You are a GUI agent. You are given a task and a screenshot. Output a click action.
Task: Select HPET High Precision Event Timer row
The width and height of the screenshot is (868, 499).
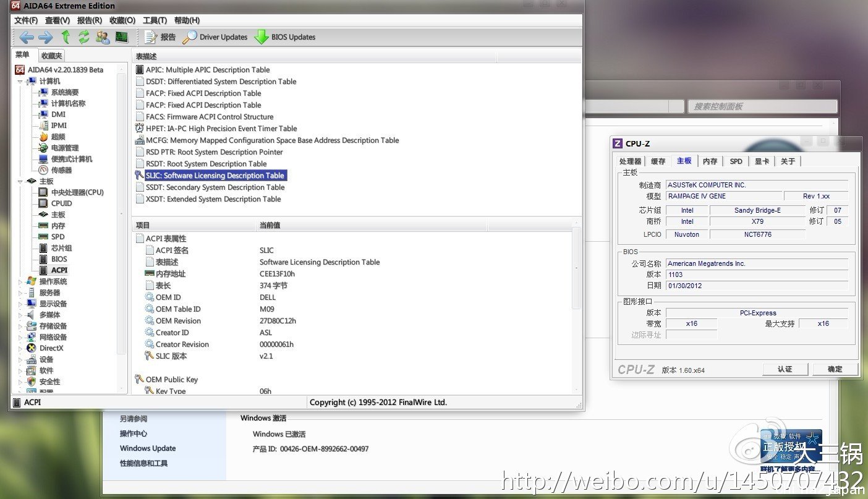(x=221, y=129)
